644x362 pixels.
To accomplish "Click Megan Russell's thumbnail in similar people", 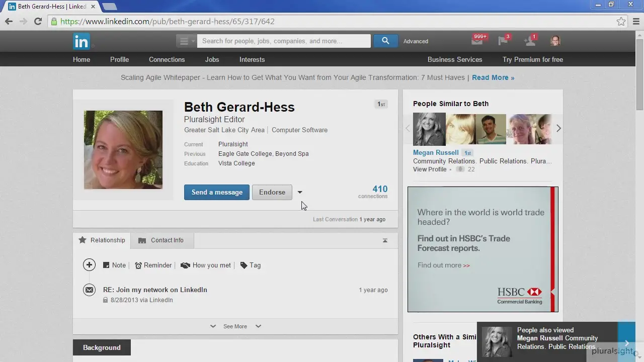I will click(x=429, y=129).
